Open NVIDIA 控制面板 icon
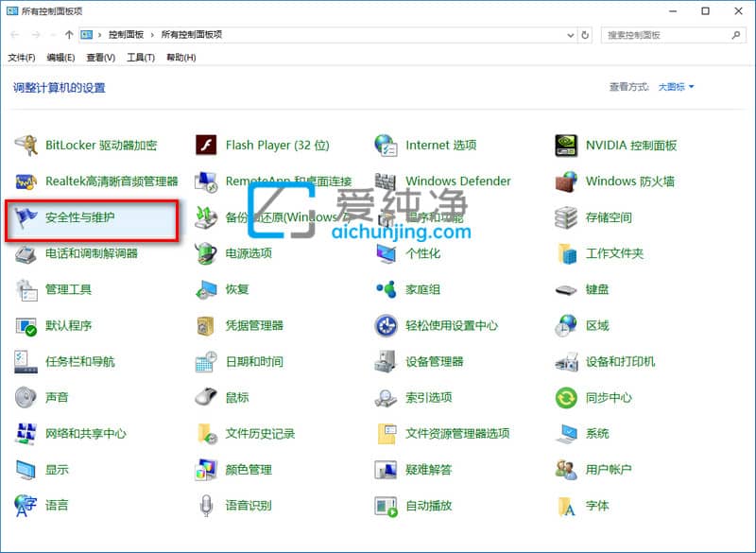The image size is (756, 553). pos(566,146)
